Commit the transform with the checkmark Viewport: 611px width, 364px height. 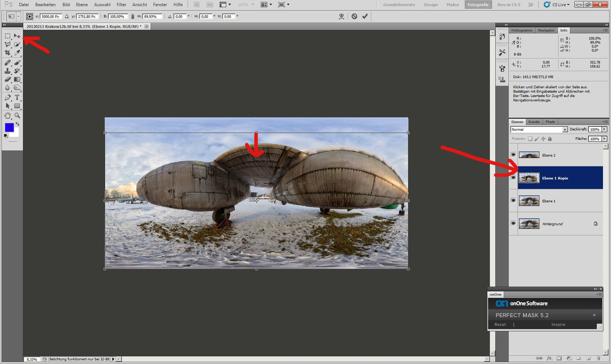tap(365, 16)
